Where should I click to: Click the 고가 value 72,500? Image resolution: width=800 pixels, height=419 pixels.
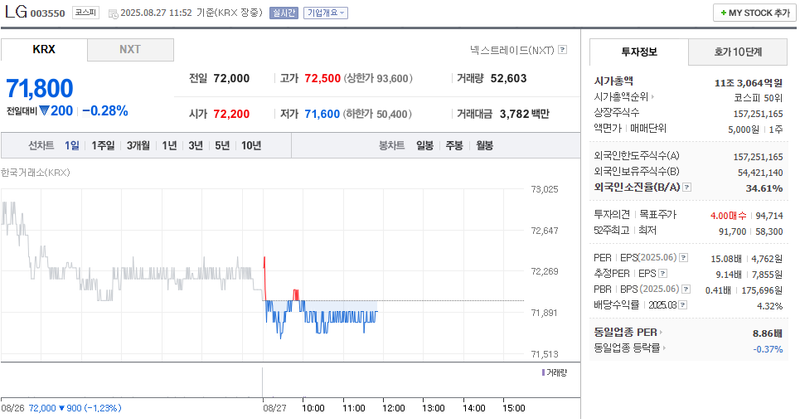point(322,78)
